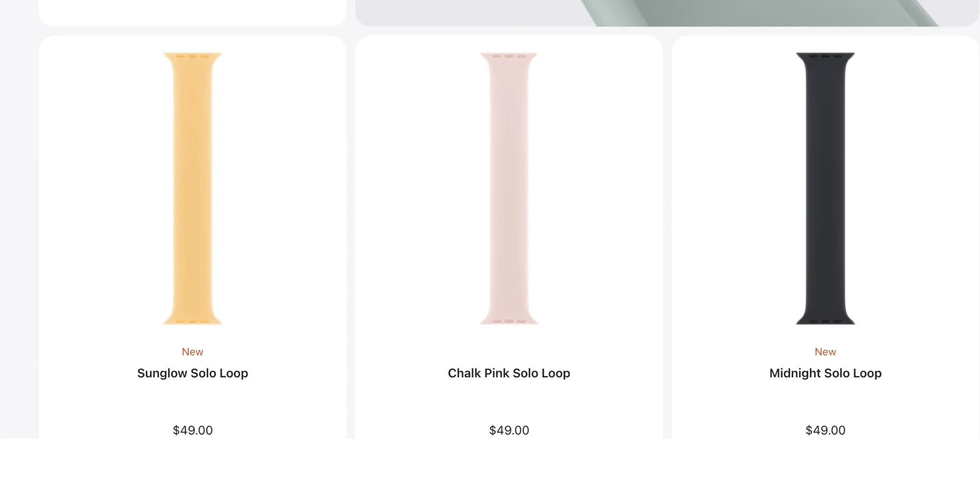The width and height of the screenshot is (980, 490).
Task: Open the Midnight Solo Loop title link
Action: [x=825, y=373]
